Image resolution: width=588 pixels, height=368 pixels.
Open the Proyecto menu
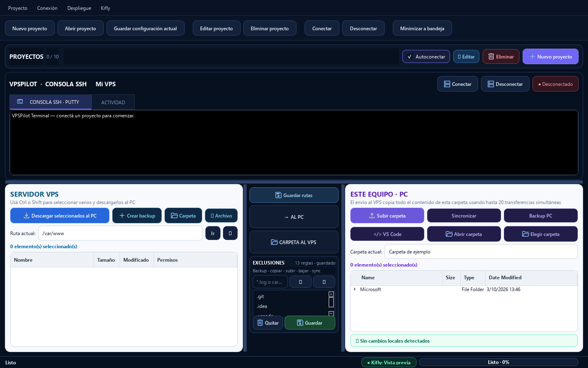pos(18,8)
